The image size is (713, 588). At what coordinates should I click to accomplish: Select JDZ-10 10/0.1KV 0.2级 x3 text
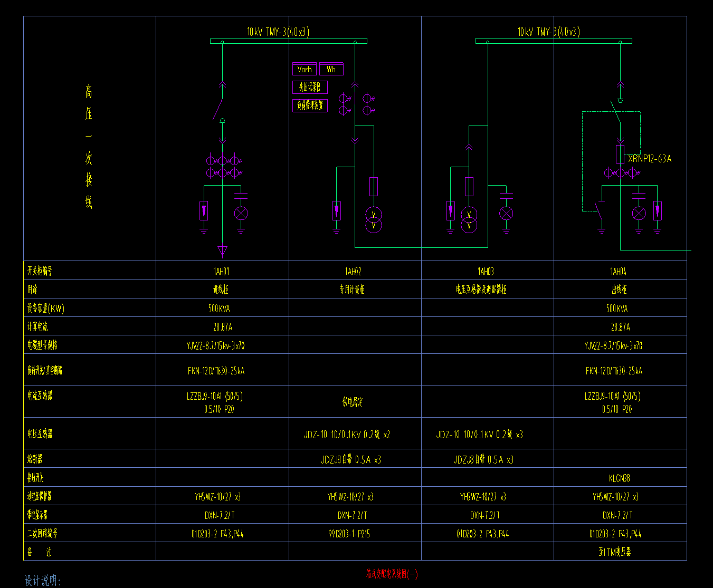coord(480,435)
